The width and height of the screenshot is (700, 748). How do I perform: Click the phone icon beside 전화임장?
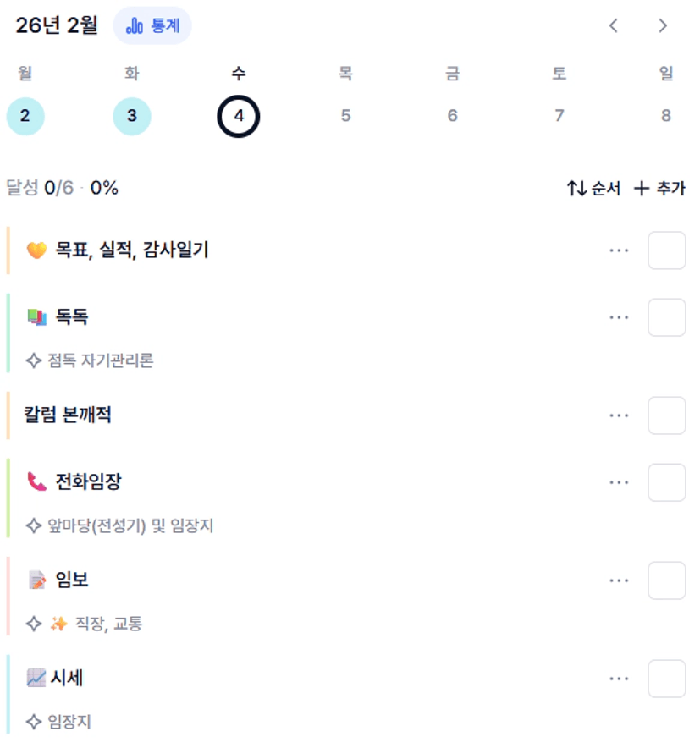click(36, 482)
